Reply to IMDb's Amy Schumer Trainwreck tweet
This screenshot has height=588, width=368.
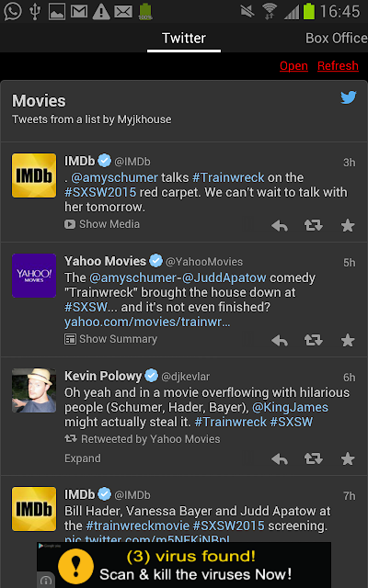280,226
